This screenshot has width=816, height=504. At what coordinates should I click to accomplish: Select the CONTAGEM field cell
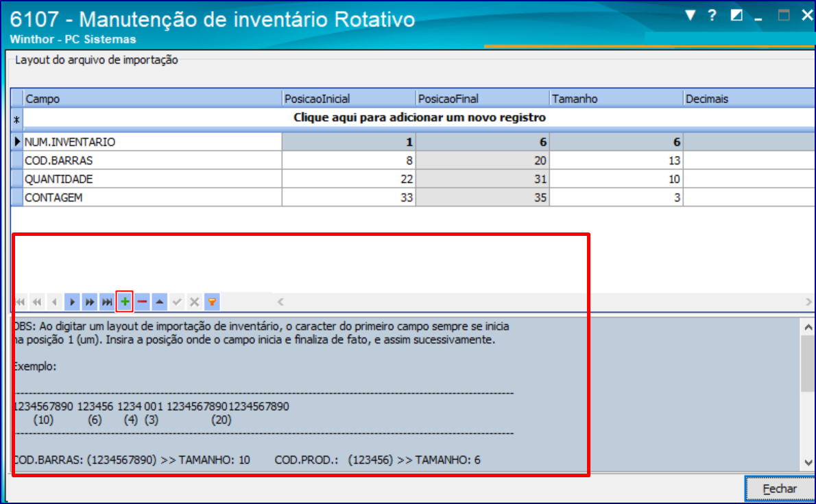point(152,198)
